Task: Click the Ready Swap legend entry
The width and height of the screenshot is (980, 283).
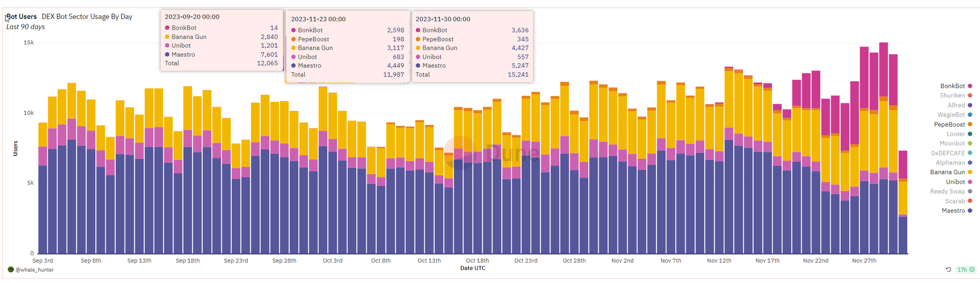Action: (x=947, y=192)
